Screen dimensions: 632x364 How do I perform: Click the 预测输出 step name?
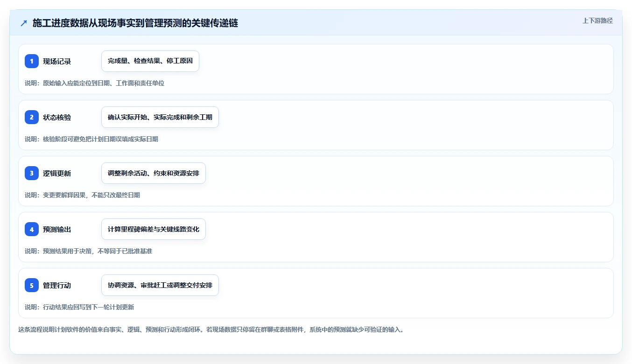(x=57, y=229)
